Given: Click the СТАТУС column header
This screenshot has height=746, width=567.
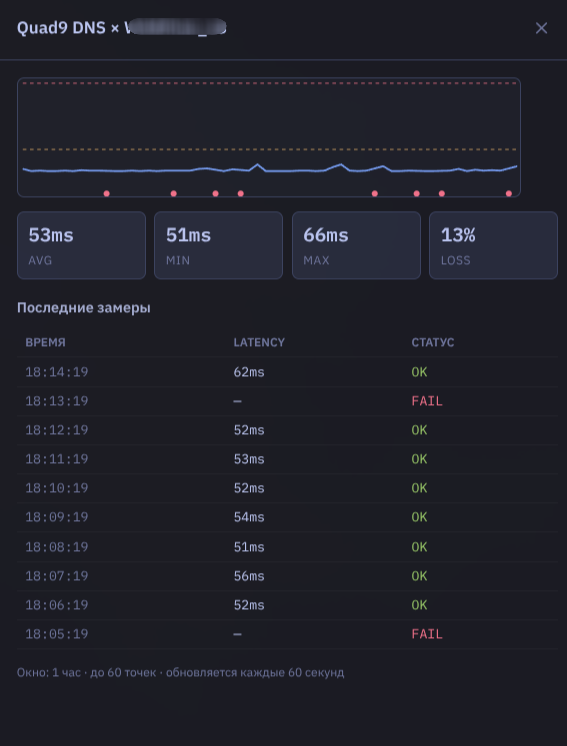Looking at the screenshot, I should pyautogui.click(x=433, y=343).
